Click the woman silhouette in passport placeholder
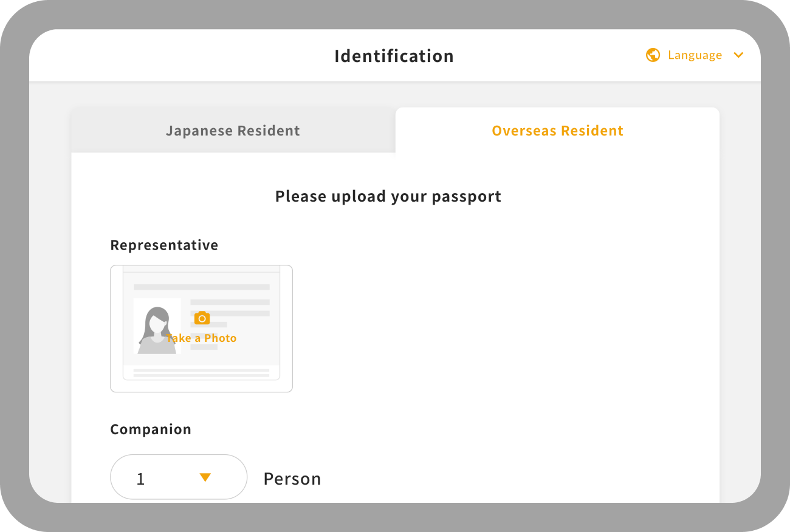This screenshot has width=790, height=532. pos(156,328)
